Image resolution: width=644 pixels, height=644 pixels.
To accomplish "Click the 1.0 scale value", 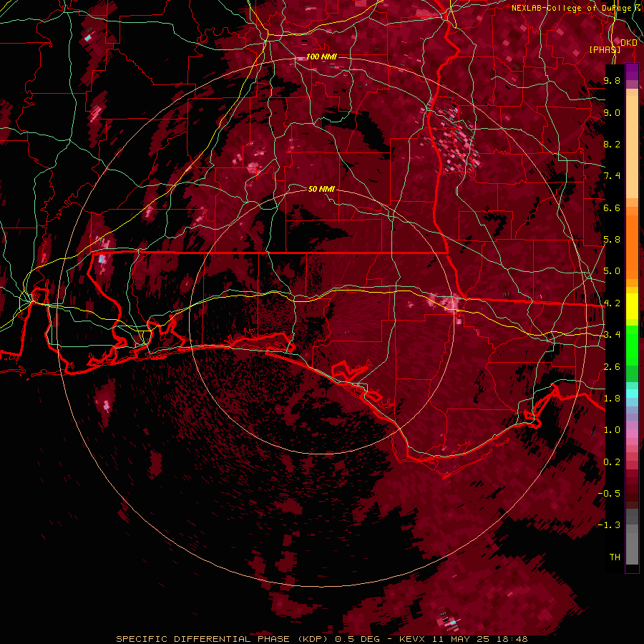I will pos(612,430).
